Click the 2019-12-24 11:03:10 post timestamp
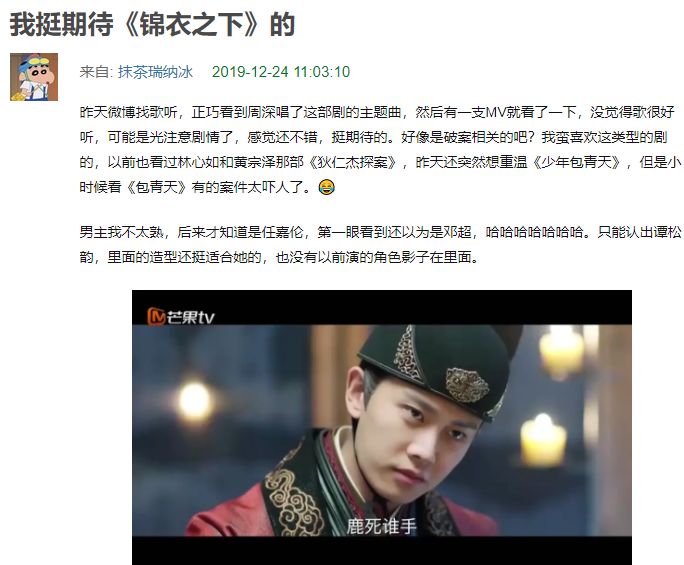This screenshot has height=565, width=684. 281,72
